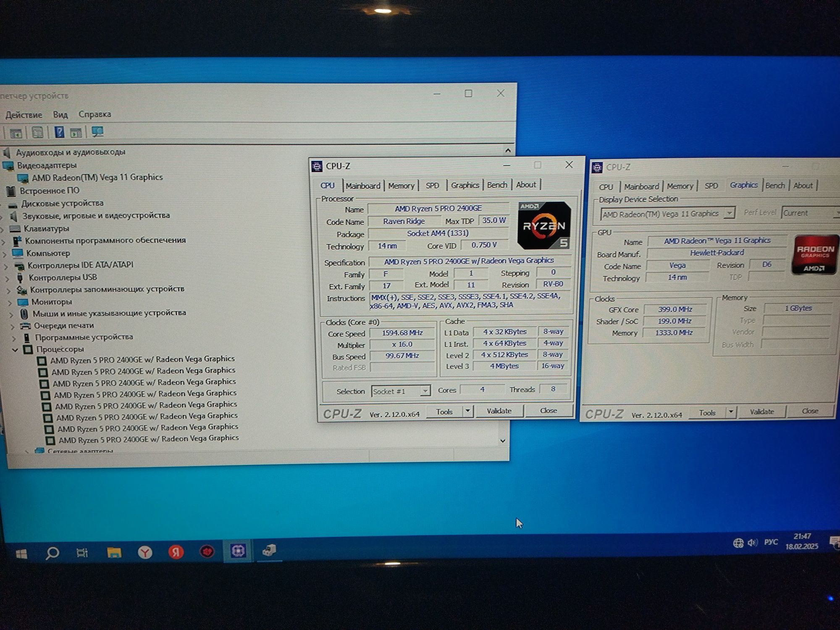Click Close button in right CPU-Z

[810, 411]
